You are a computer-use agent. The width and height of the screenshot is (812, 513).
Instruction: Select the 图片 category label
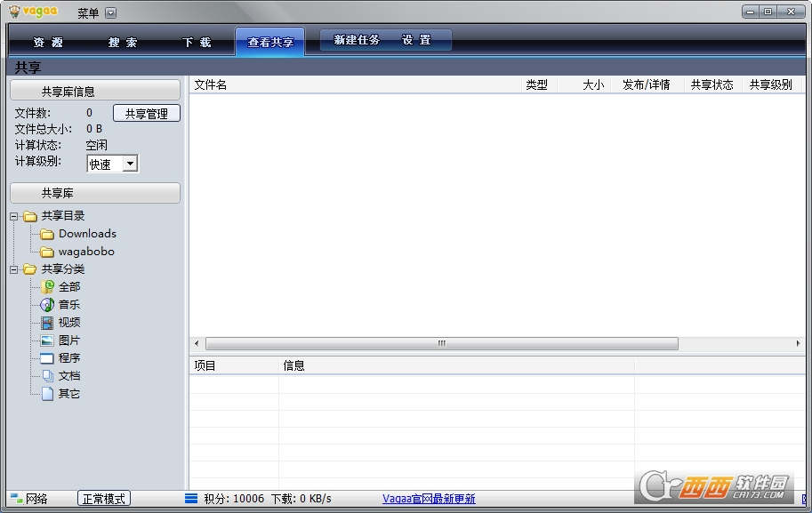click(68, 341)
